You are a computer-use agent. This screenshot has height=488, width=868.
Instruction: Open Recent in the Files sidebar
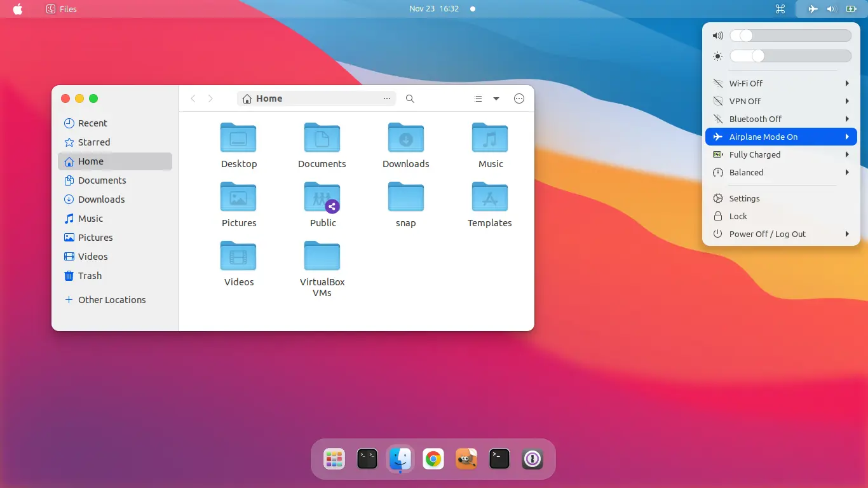point(92,123)
